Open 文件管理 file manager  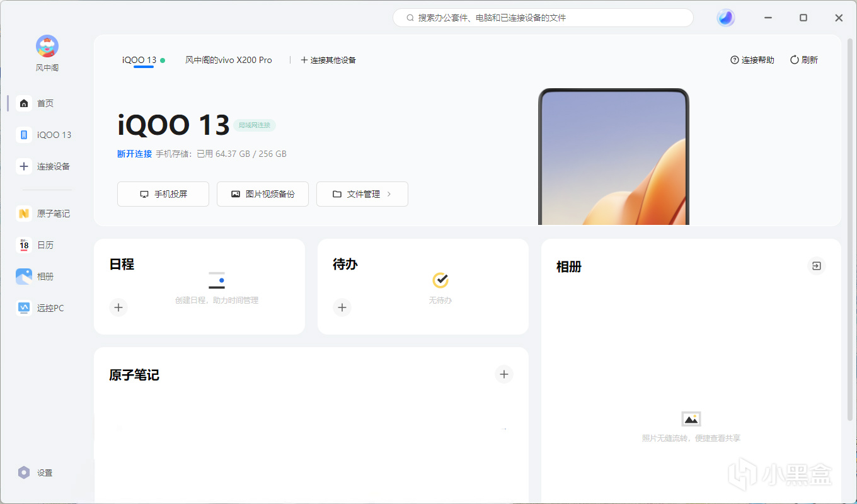click(x=362, y=194)
